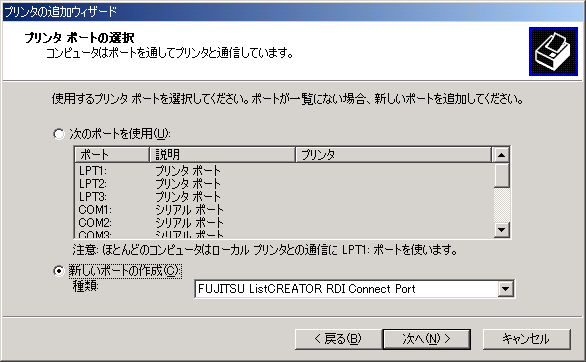Select the LPT1: row in port list
Screen dimensions: 586x362
pos(284,171)
